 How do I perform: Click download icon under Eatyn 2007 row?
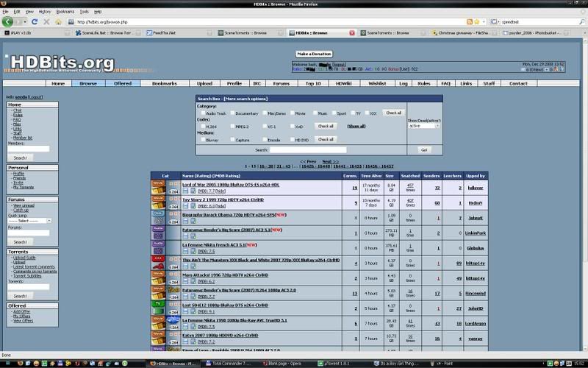click(x=185, y=342)
